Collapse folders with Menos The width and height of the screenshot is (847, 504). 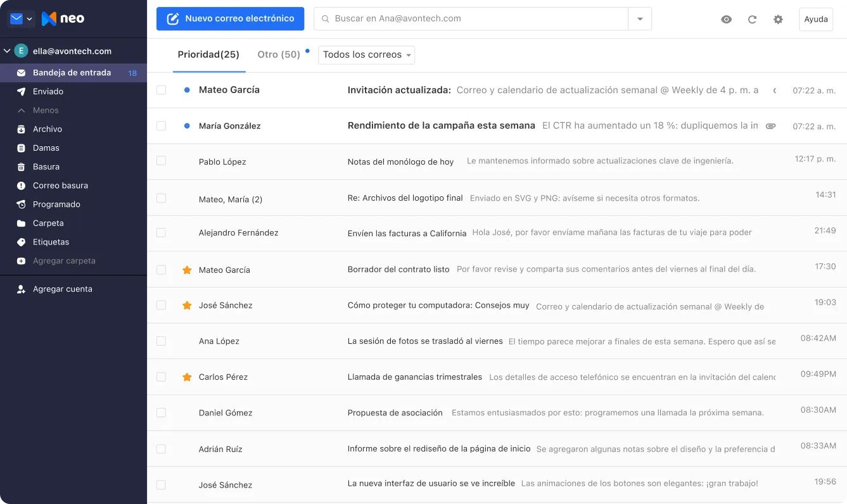click(46, 110)
